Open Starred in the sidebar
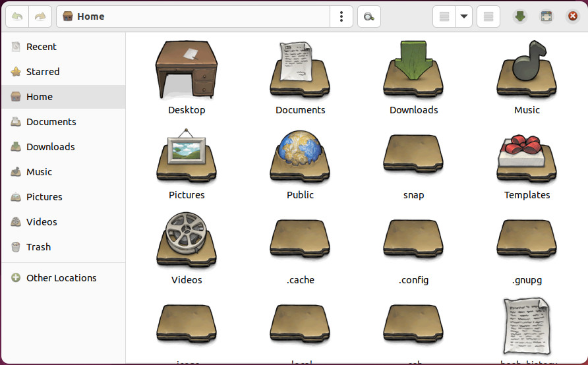This screenshot has height=365, width=588. tap(63, 72)
